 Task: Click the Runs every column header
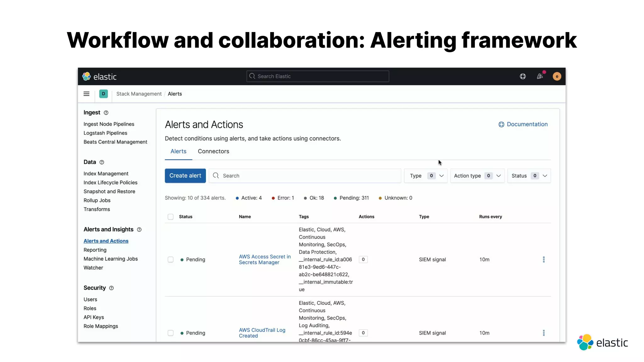(x=491, y=217)
